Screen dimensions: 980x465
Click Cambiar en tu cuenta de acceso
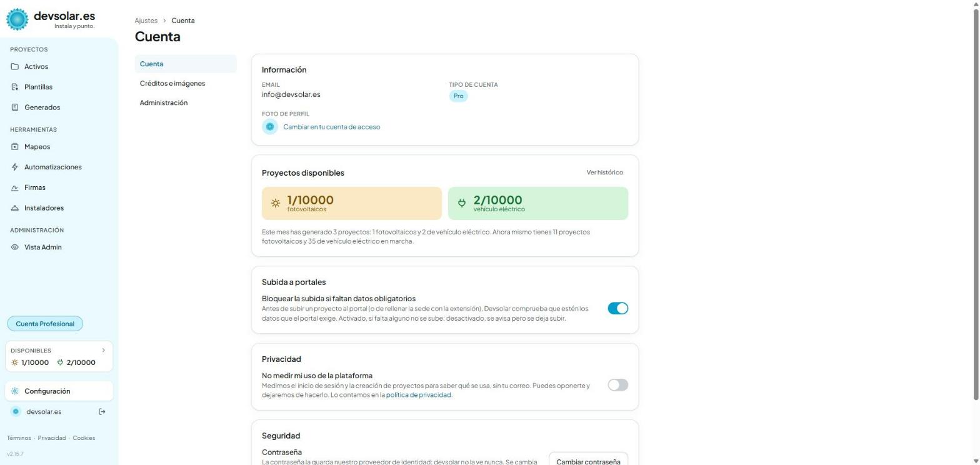[331, 127]
